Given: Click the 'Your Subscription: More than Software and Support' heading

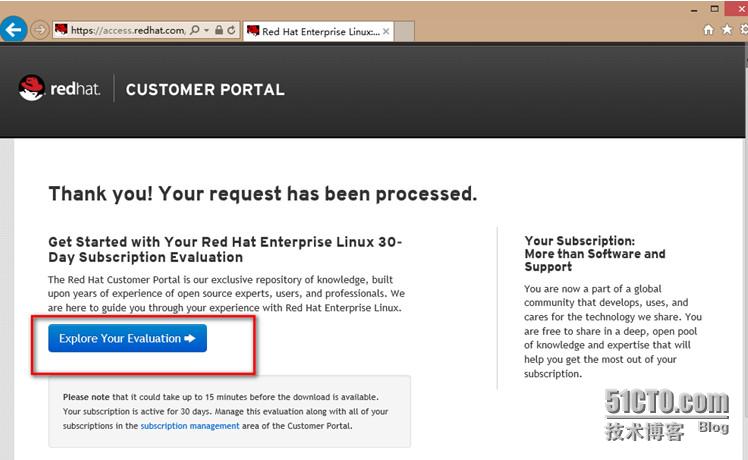Looking at the screenshot, I should click(x=595, y=253).
